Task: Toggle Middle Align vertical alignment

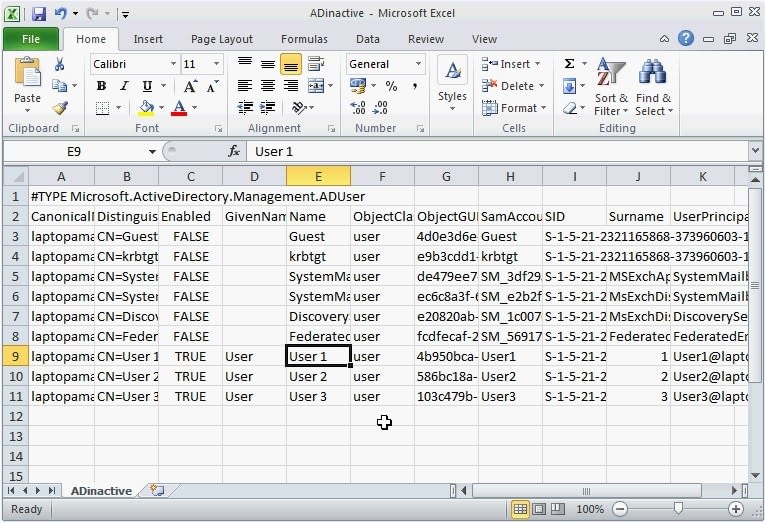Action: click(x=267, y=64)
